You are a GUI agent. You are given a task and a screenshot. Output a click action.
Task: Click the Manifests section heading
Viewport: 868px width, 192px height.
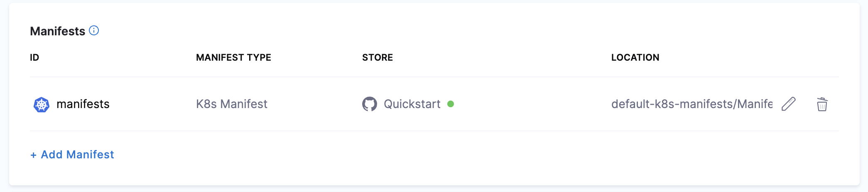[58, 31]
